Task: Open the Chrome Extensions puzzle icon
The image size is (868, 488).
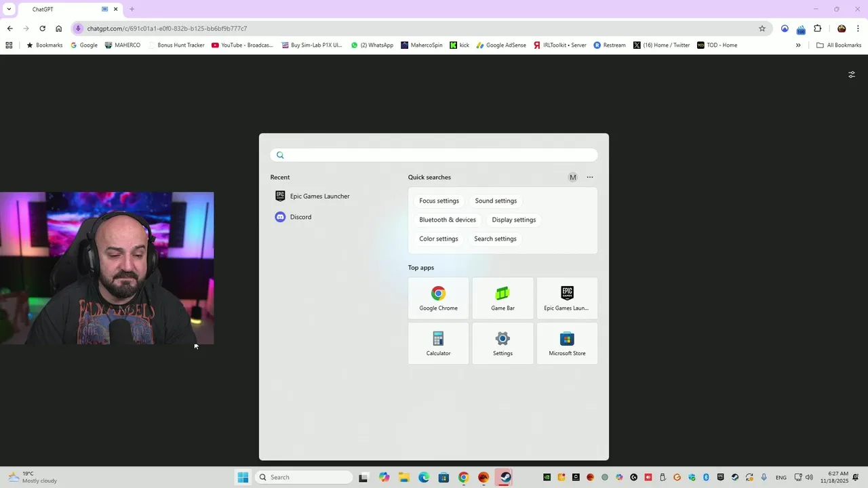Action: pos(817,28)
